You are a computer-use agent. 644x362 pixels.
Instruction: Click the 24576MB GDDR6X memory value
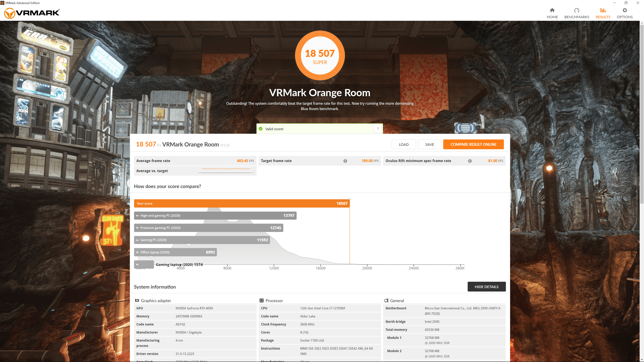pos(189,316)
